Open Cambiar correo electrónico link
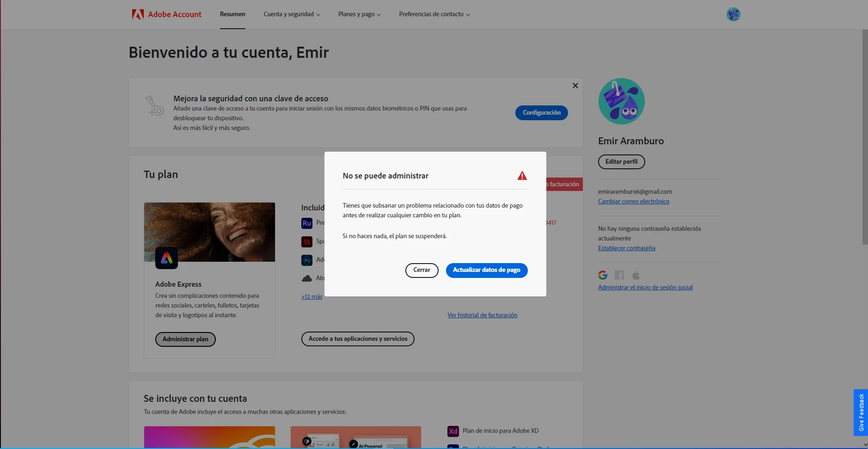This screenshot has width=868, height=449. tap(634, 202)
